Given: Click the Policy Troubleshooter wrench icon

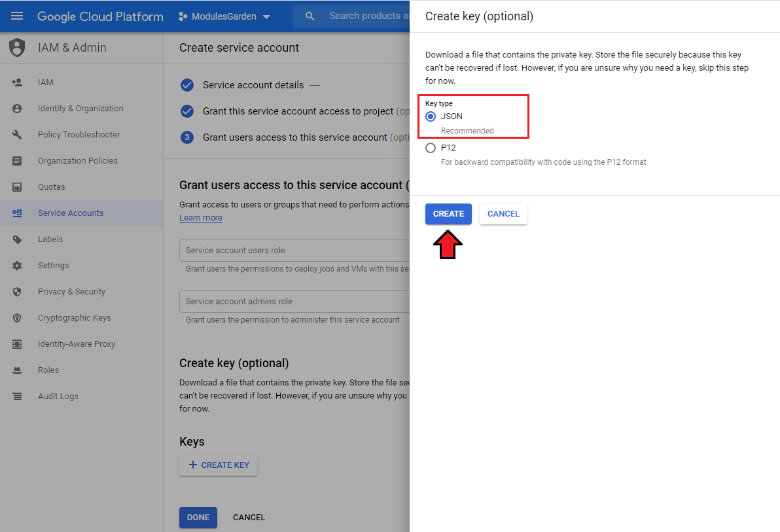Looking at the screenshot, I should click(x=17, y=134).
